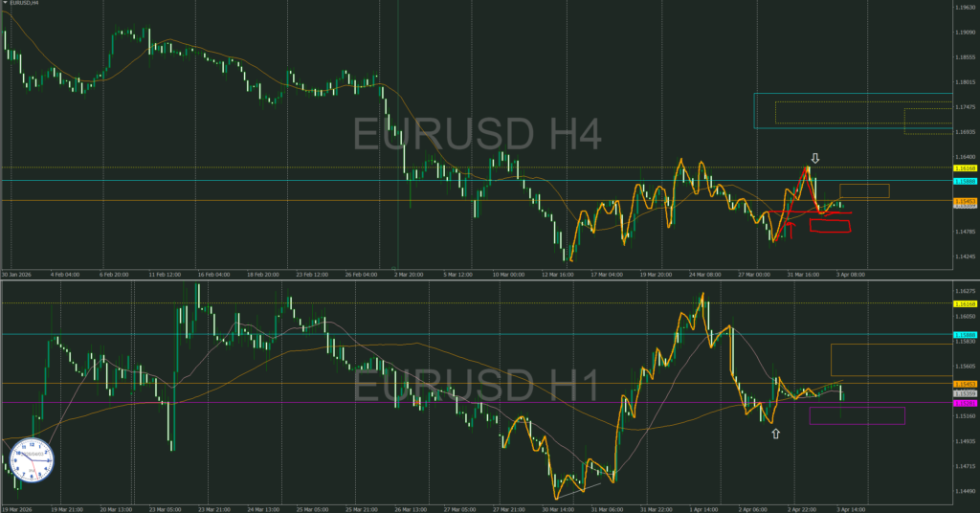Click the 30 Jan 2026 date on H4 axis
This screenshot has width=980, height=513.
coord(19,274)
